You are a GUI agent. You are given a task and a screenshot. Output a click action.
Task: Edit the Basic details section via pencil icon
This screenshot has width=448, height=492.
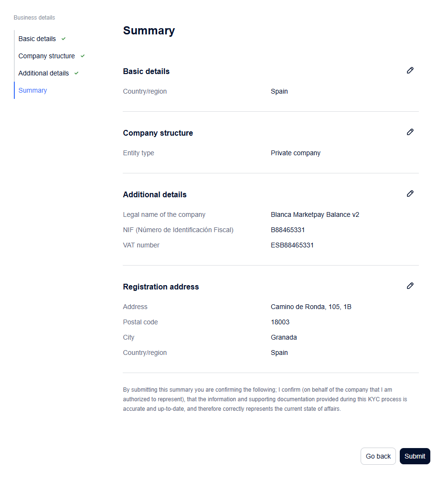click(x=410, y=70)
